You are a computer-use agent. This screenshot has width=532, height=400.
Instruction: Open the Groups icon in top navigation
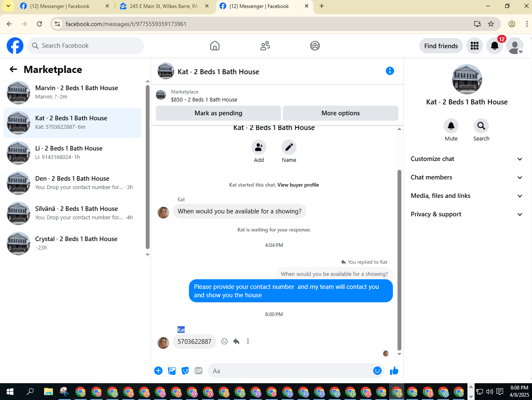(x=315, y=46)
